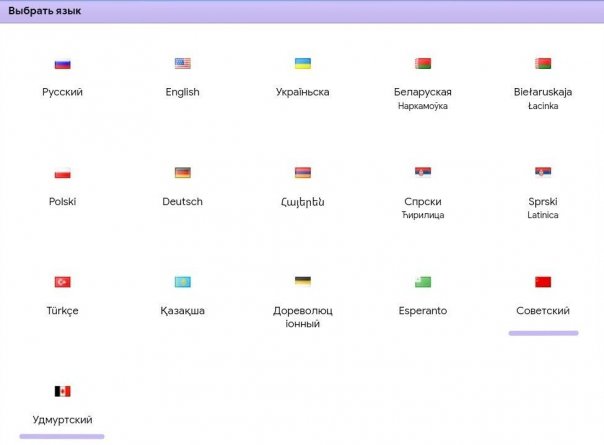The height and width of the screenshot is (445, 604).
Task: Choose the Latinica subtitle text
Action: click(x=543, y=215)
